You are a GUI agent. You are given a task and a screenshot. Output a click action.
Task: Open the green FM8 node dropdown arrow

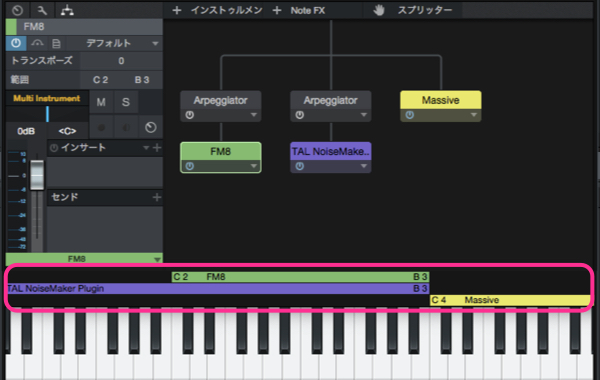click(x=253, y=166)
